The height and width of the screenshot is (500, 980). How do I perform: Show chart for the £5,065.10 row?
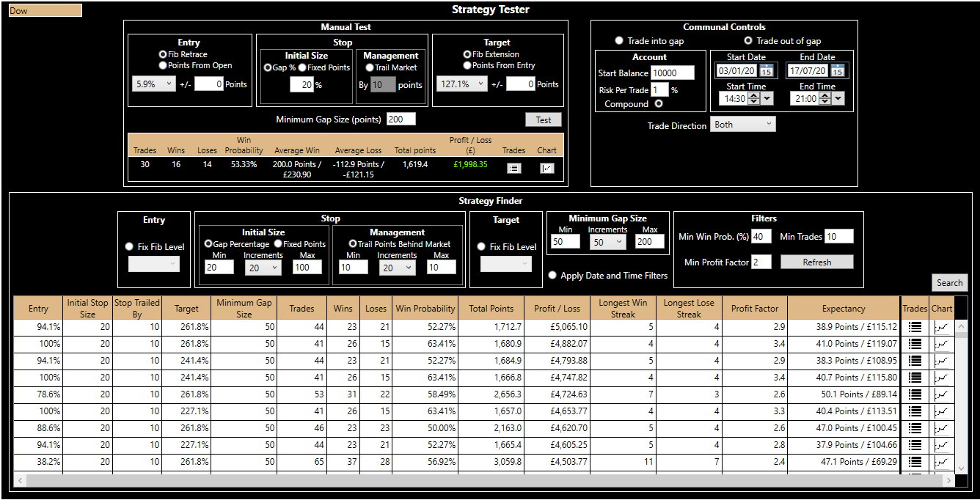[942, 327]
